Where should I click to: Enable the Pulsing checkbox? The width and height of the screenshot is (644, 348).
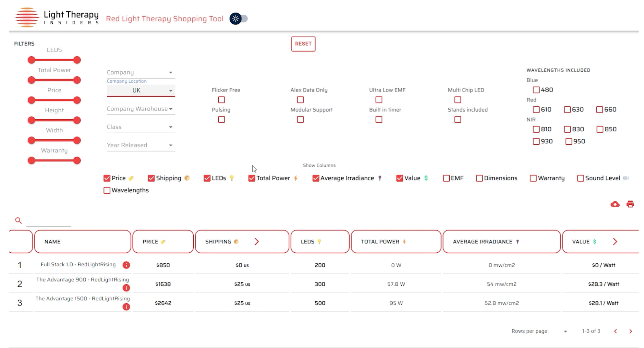(221, 120)
